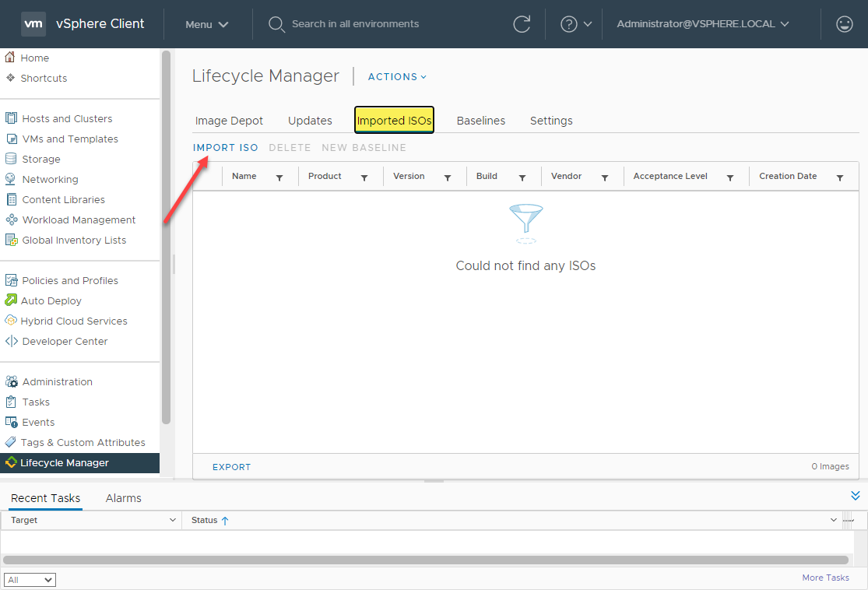The height and width of the screenshot is (590, 868).
Task: Sort by the Name column header
Action: point(244,176)
